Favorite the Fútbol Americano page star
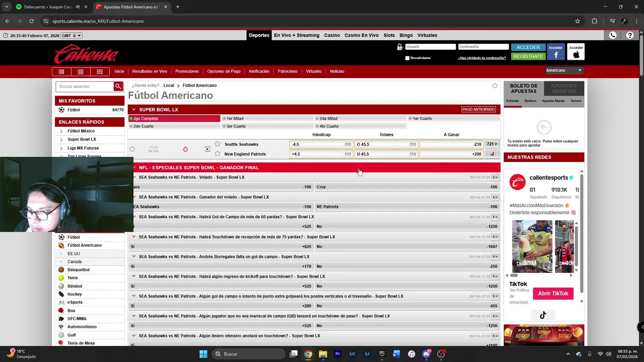The height and width of the screenshot is (362, 644). point(495,85)
